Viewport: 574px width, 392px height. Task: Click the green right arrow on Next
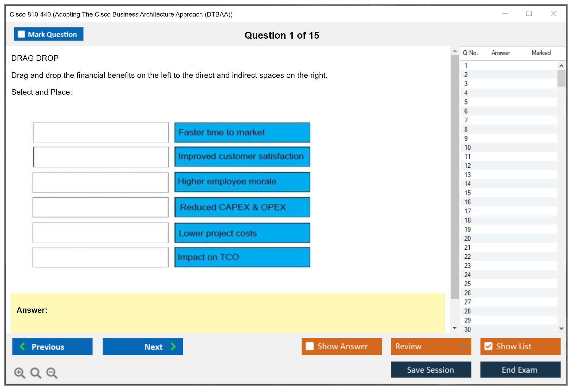pos(173,346)
